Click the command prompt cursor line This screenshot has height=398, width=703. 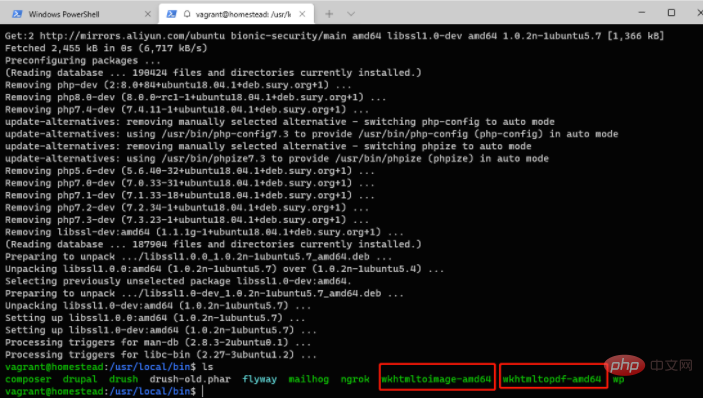click(x=203, y=391)
